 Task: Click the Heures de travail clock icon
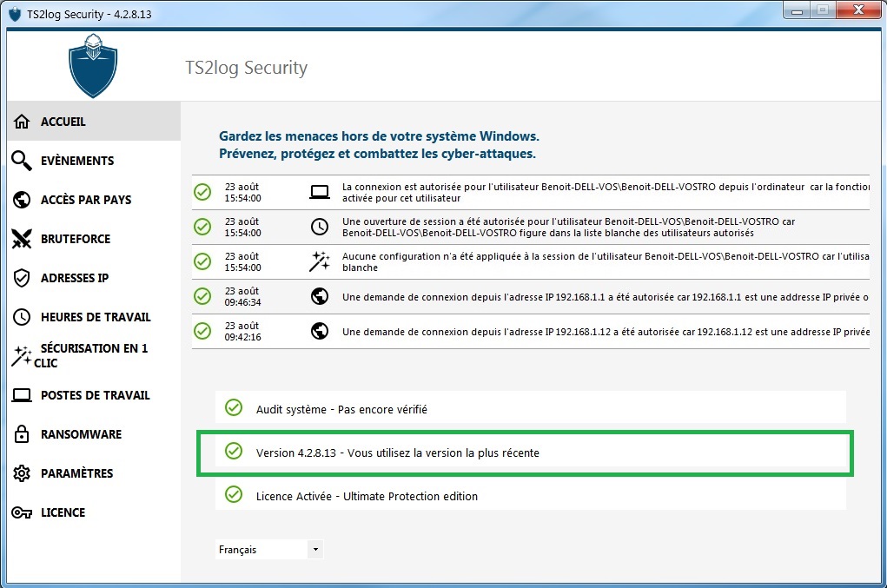(22, 317)
